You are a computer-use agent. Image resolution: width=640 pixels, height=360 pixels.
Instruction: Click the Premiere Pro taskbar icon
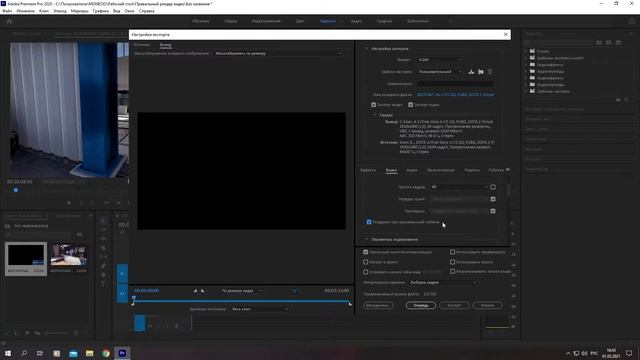point(122,353)
